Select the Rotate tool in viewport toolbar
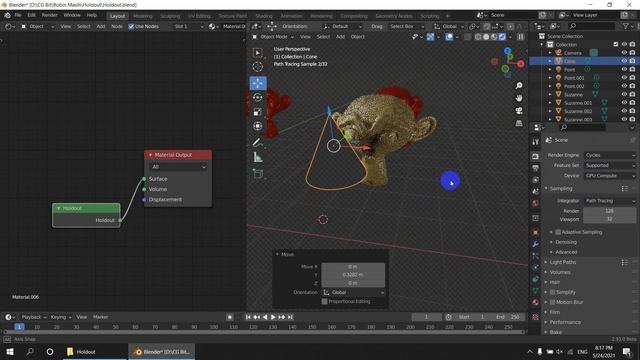The image size is (640, 360). (x=258, y=98)
